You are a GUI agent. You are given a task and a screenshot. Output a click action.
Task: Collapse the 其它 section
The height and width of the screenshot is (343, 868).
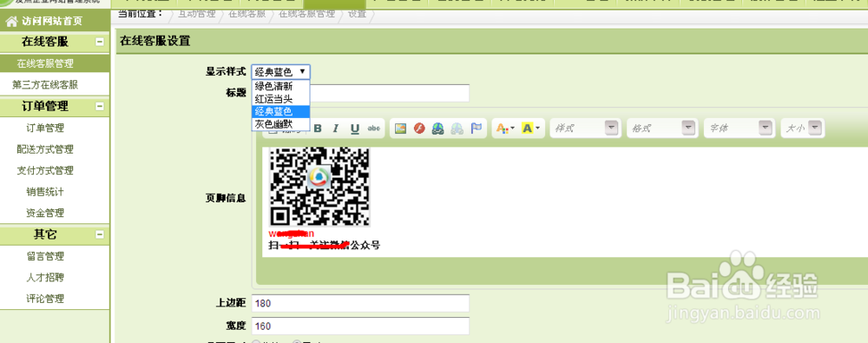pos(100,234)
